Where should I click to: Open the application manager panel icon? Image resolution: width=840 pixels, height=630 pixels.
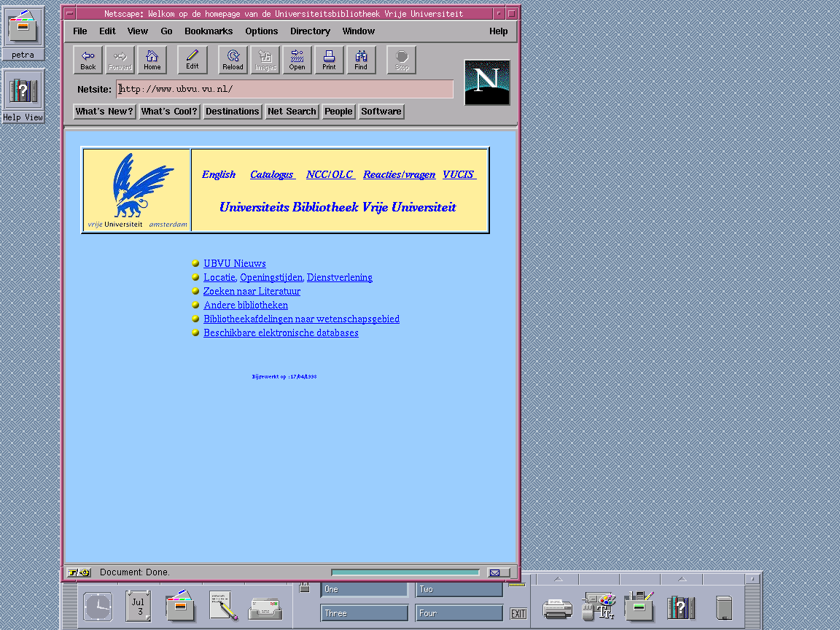[x=639, y=606]
